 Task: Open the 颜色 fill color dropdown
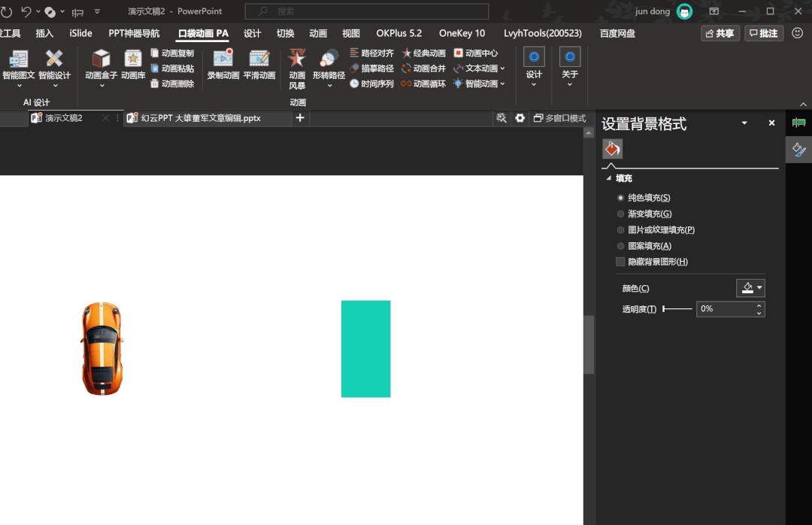749,287
